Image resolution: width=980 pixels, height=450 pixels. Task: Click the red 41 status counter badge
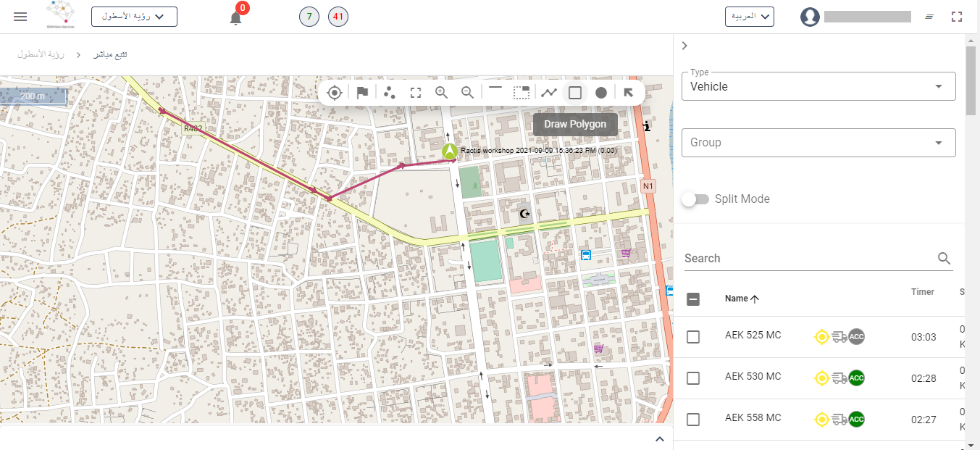pyautogui.click(x=338, y=17)
